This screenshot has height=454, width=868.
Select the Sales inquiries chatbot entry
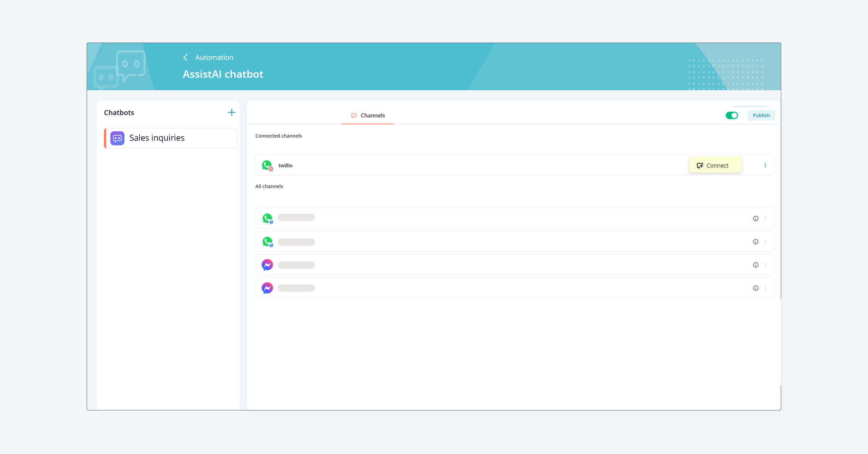pyautogui.click(x=157, y=138)
